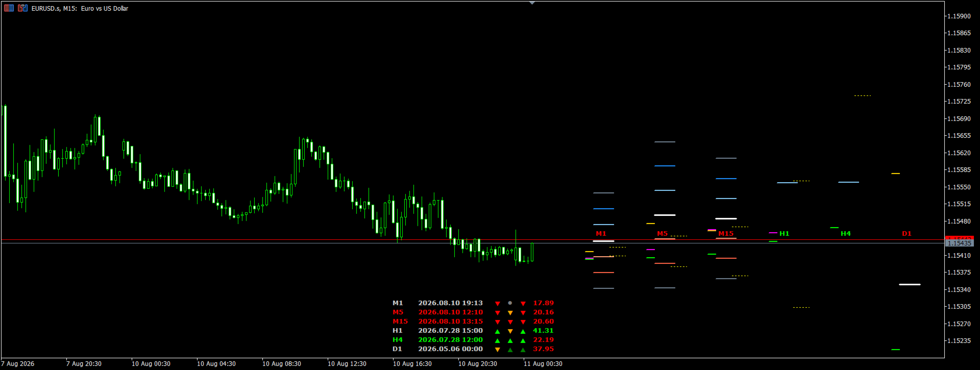Click the 1.15550 price scale label
The image size is (980, 370).
click(959, 187)
